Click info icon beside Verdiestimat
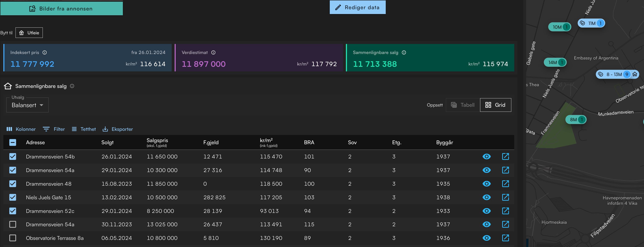This screenshot has width=644, height=247. click(213, 53)
